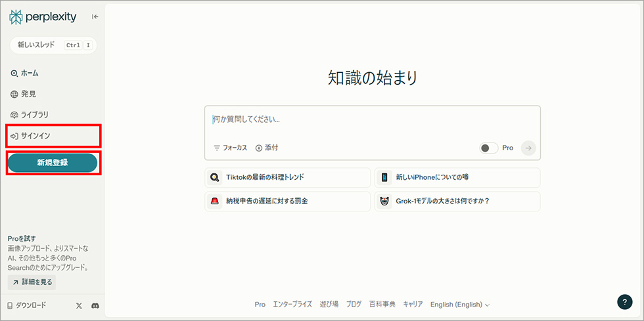Open the Discord icon
644x321 pixels.
click(x=95, y=306)
